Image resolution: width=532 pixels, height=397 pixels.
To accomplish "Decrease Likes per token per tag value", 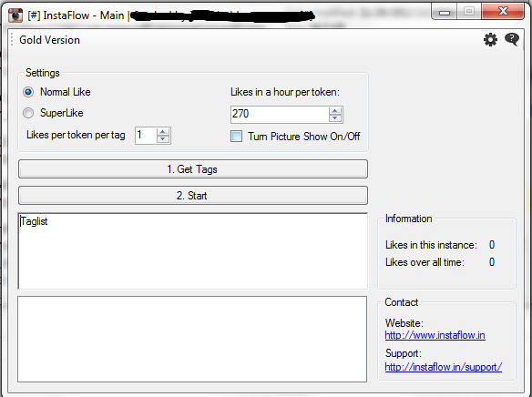I will tap(163, 139).
